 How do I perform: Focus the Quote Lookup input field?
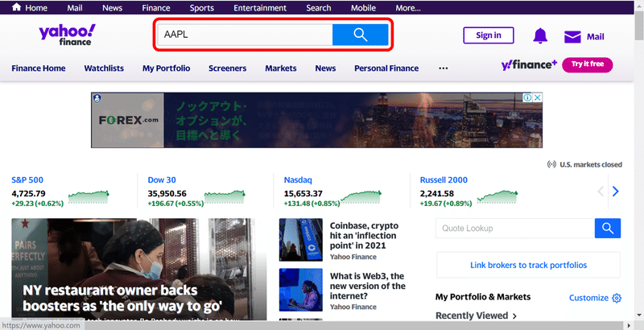tap(515, 229)
